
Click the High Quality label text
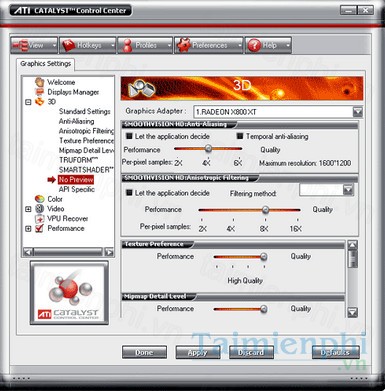click(245, 281)
